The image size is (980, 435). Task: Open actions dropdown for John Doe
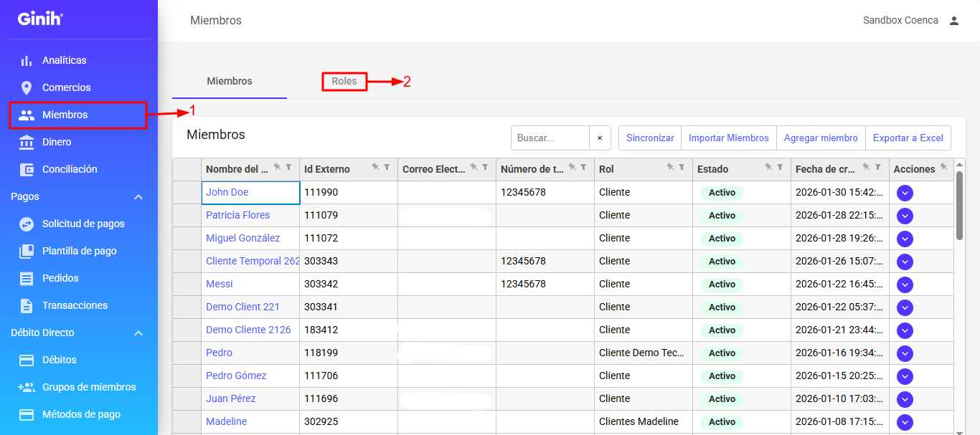[x=905, y=193]
